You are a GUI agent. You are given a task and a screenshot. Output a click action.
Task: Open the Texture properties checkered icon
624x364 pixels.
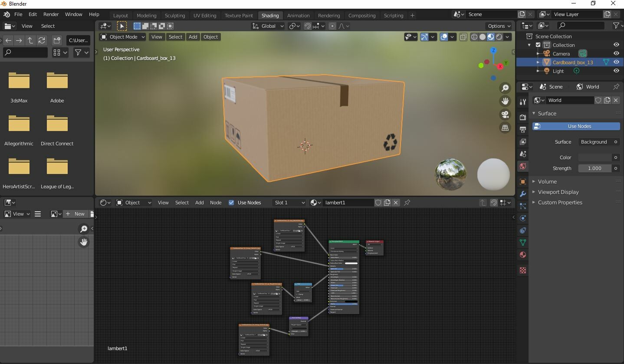522,270
